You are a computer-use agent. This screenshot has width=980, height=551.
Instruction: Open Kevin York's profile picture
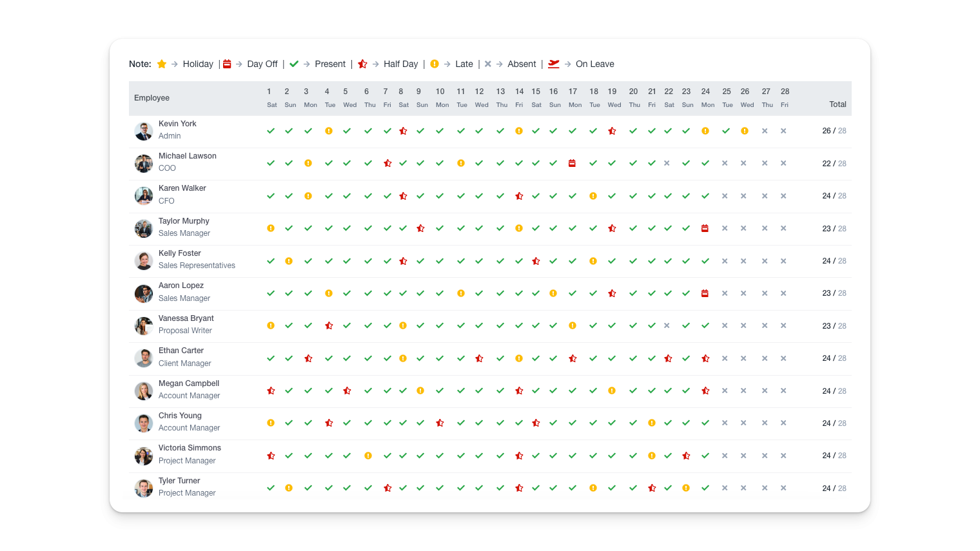[144, 131]
